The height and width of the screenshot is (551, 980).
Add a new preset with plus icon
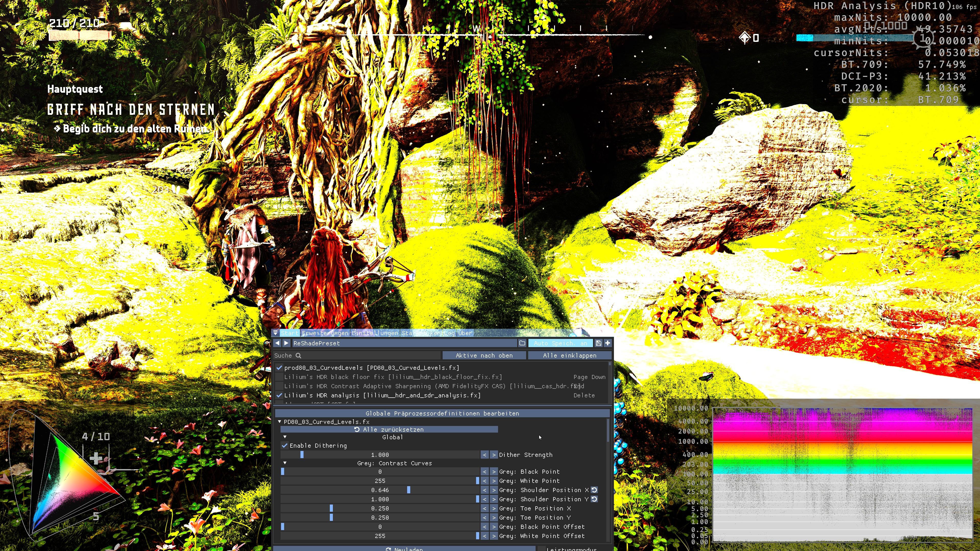(x=608, y=343)
